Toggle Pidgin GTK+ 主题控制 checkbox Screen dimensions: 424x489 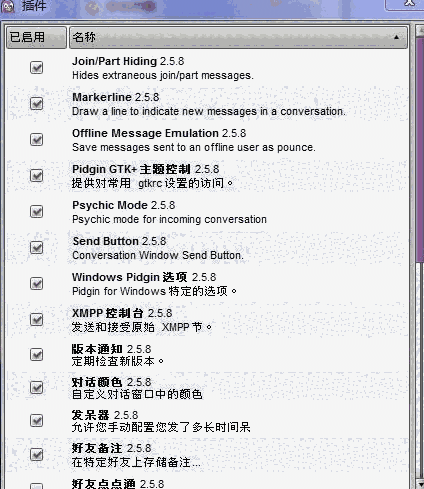pyautogui.click(x=36, y=176)
